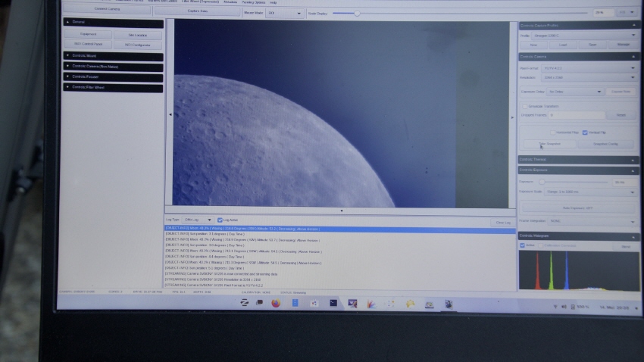Image resolution: width=644 pixels, height=362 pixels.
Task: Toggle the Greyscale Transform checkbox
Action: coord(525,106)
